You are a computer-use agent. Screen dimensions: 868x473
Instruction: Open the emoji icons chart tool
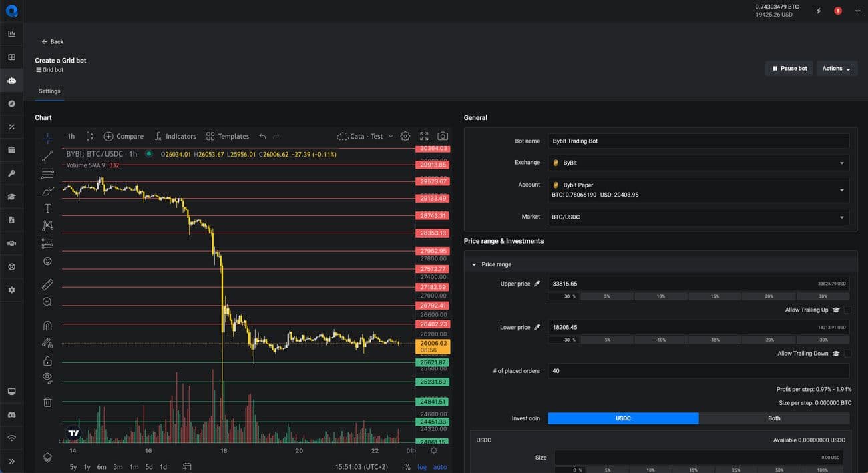pos(47,261)
